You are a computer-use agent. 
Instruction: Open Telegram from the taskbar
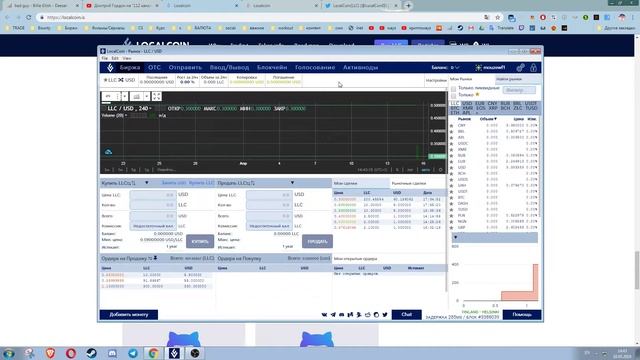coord(133,353)
